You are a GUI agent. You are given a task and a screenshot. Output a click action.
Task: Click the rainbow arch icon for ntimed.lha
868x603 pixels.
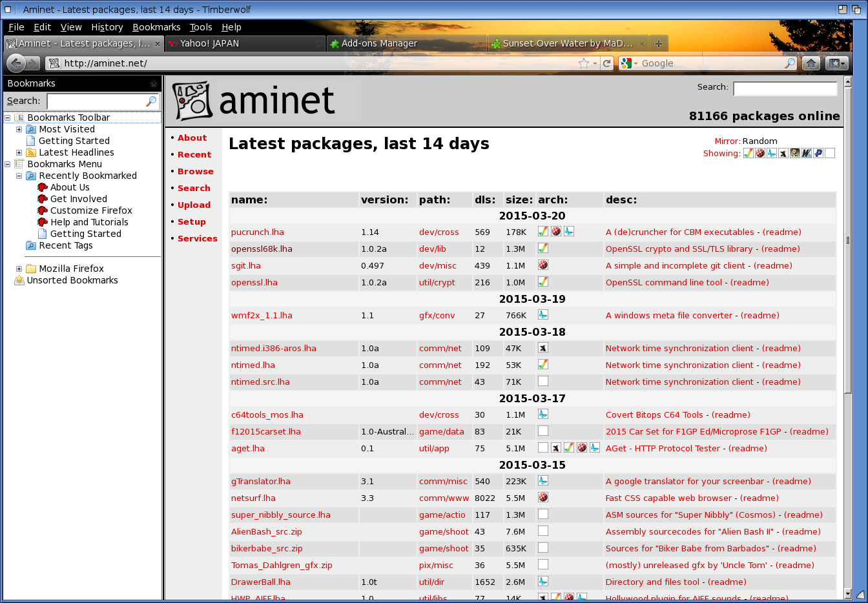tap(543, 364)
